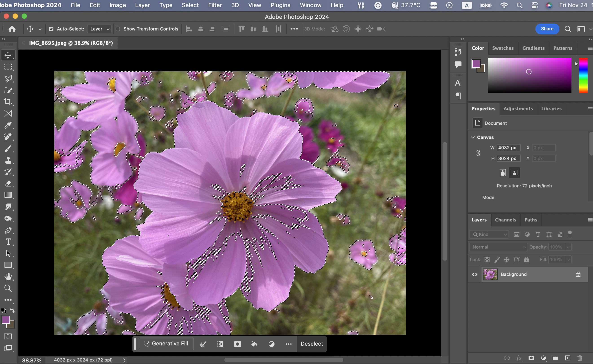Select the Crop tool
The height and width of the screenshot is (364, 593).
[8, 102]
